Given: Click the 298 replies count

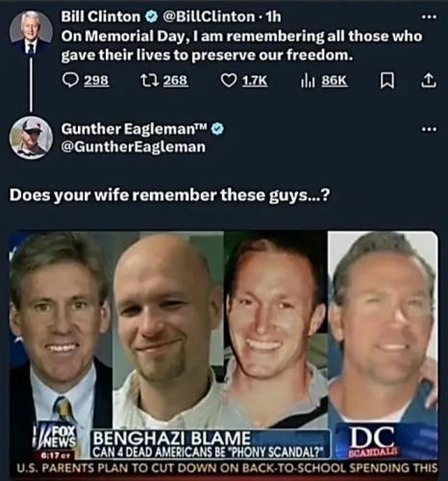Looking at the screenshot, I should [x=96, y=81].
